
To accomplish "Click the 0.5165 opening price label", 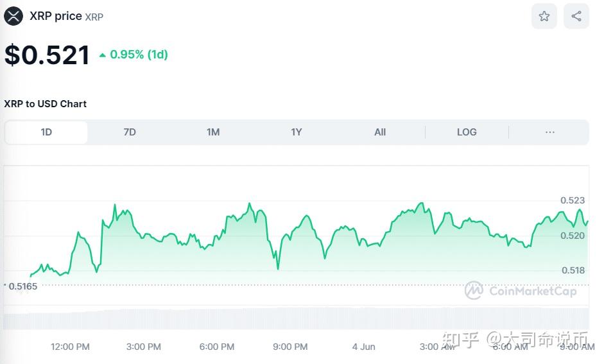I will pos(22,286).
